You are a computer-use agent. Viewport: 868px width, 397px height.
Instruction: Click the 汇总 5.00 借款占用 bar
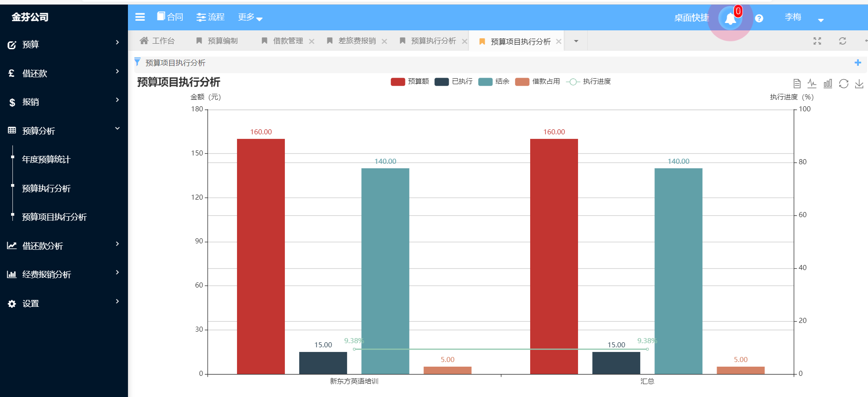(x=741, y=370)
